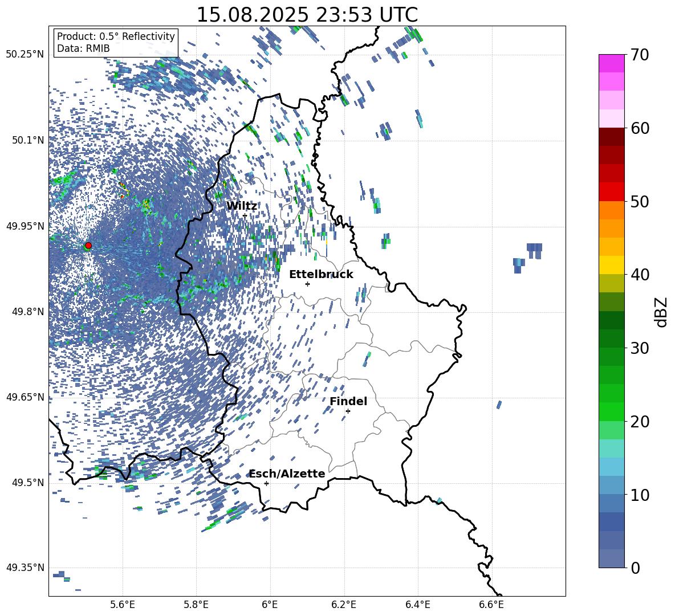
Task: Click colorbar tick label 40
Action: [640, 275]
